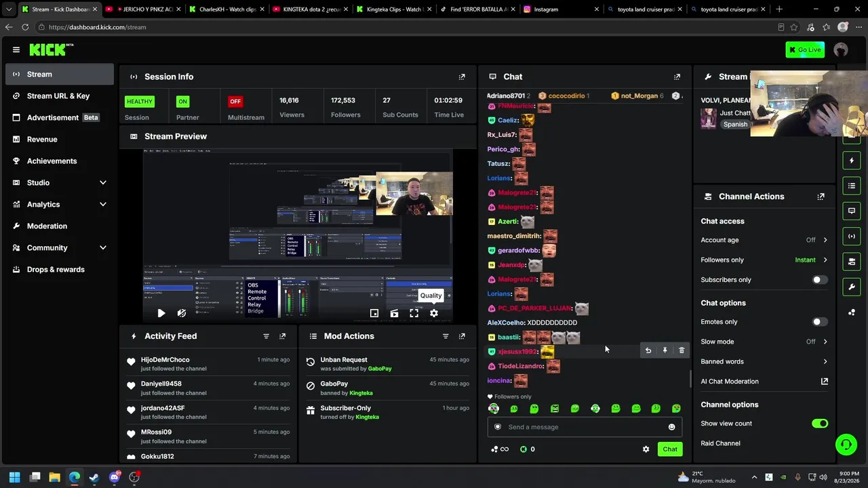Viewport: 868px width, 488px height.
Task: Switch stream preview to theater mode
Action: 394,313
